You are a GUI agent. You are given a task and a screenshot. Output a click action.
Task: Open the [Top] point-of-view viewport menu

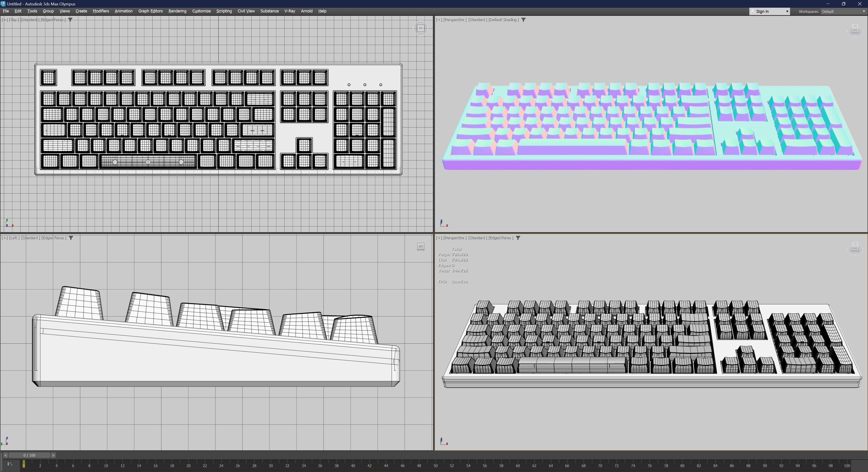14,19
